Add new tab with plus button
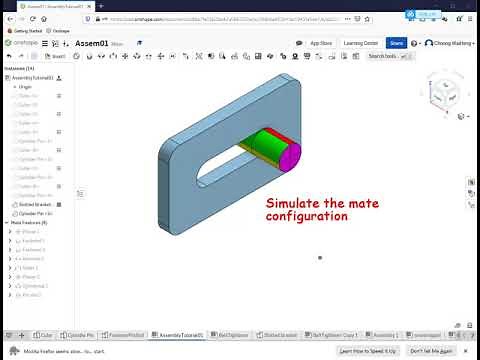Screen dimensions: 480x360 tap(22, 335)
